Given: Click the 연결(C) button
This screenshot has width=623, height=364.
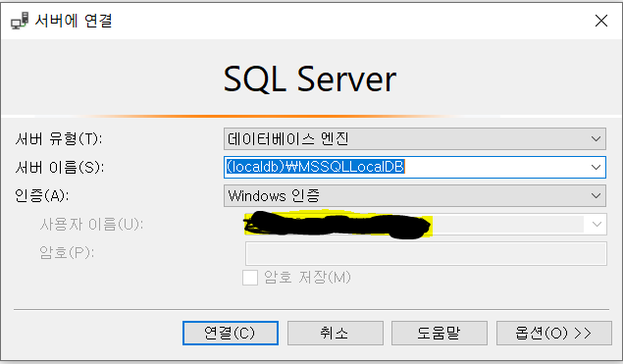Looking at the screenshot, I should tap(230, 333).
